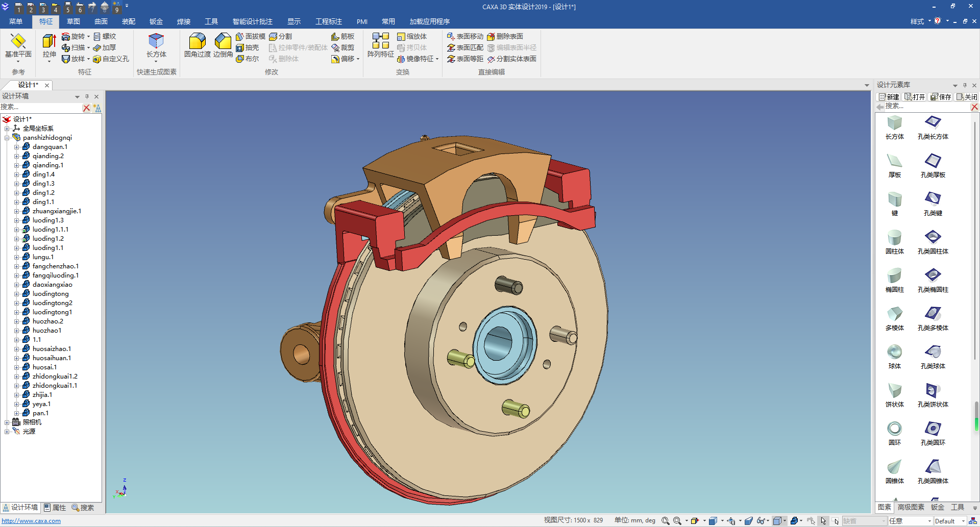
Task: Close the 设计1* document tab
Action: click(x=47, y=85)
